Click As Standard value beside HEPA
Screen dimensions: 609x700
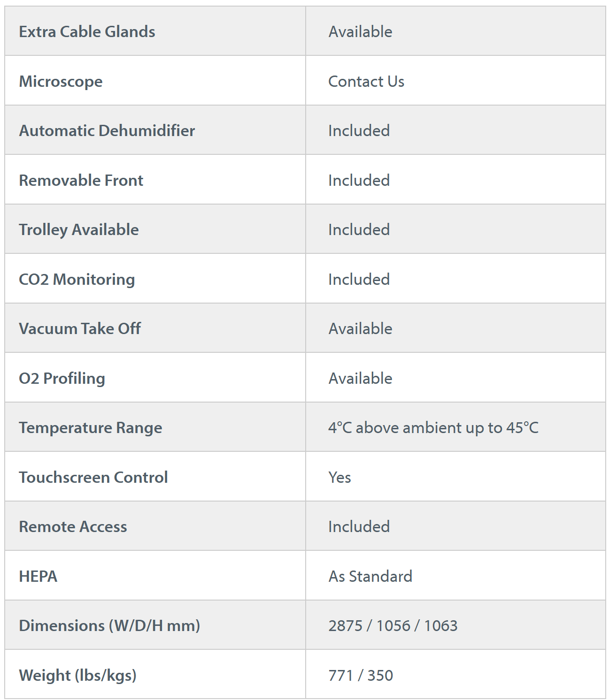pos(370,576)
